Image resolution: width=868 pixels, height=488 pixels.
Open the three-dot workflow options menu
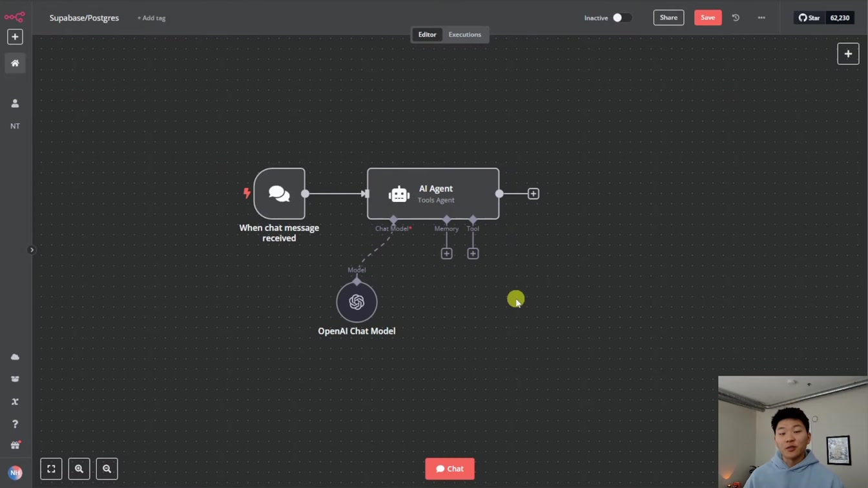point(761,17)
